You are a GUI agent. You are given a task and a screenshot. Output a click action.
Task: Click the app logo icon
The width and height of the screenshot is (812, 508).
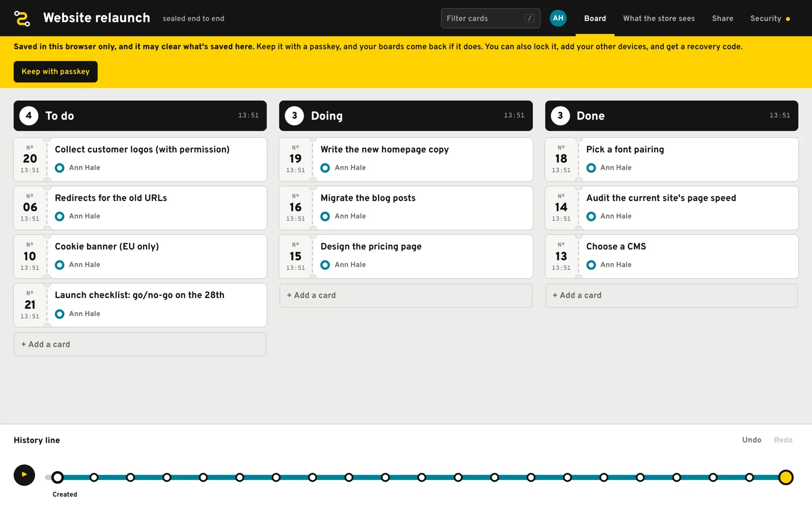tap(22, 18)
